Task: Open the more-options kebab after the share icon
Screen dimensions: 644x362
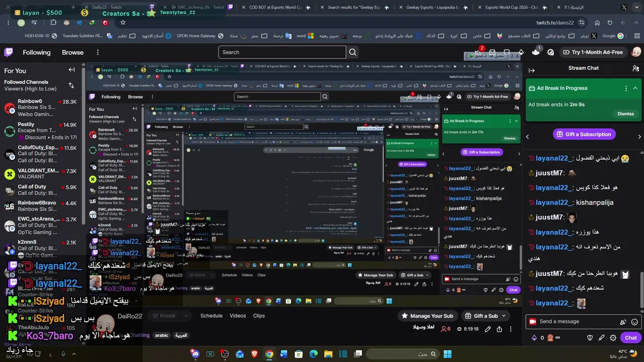Action: (x=511, y=329)
